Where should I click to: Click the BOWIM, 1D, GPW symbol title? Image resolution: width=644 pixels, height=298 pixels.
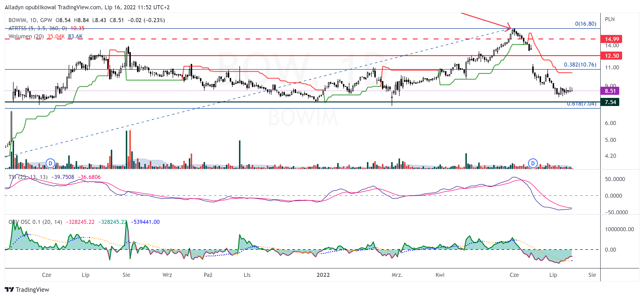(x=30, y=20)
